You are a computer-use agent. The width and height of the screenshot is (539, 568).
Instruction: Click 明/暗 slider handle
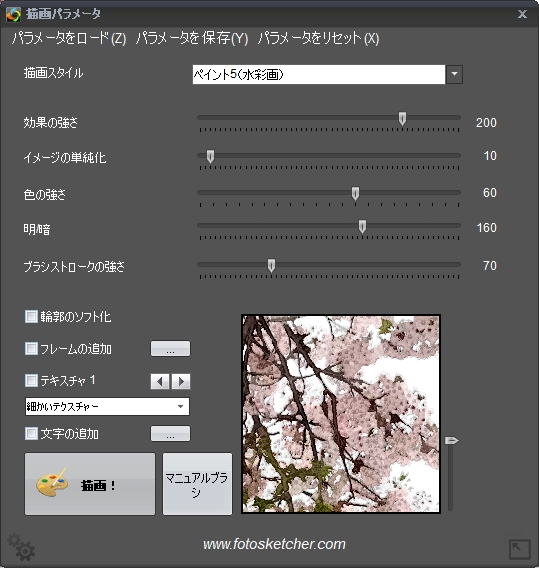click(362, 227)
